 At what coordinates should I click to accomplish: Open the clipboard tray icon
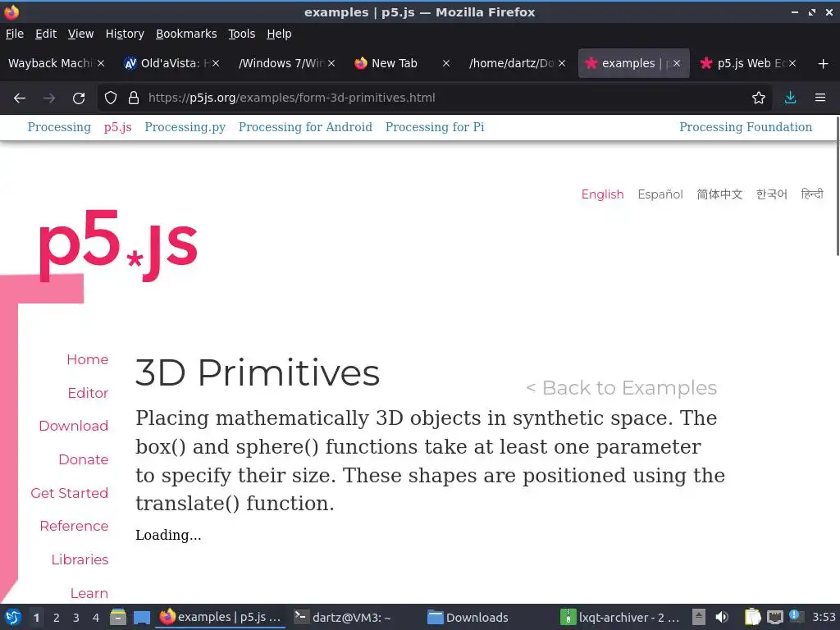coord(753,617)
